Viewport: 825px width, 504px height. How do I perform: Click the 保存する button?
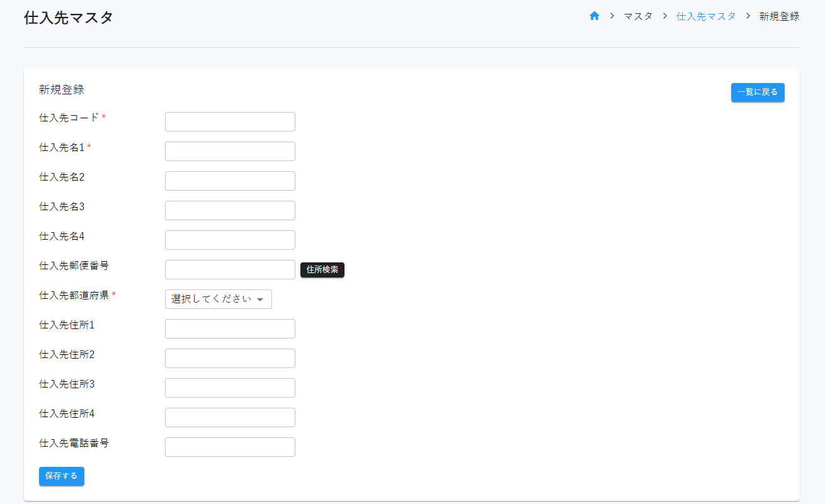point(62,476)
